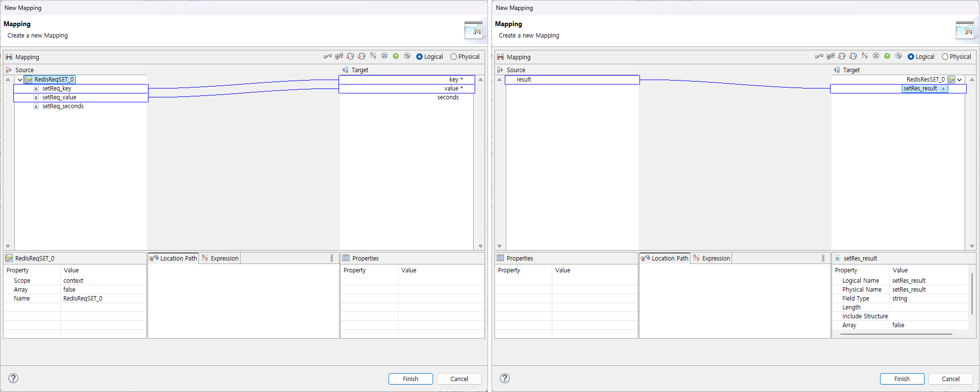Select the 'seconds' target field
This screenshot has width=980, height=392.
(448, 97)
